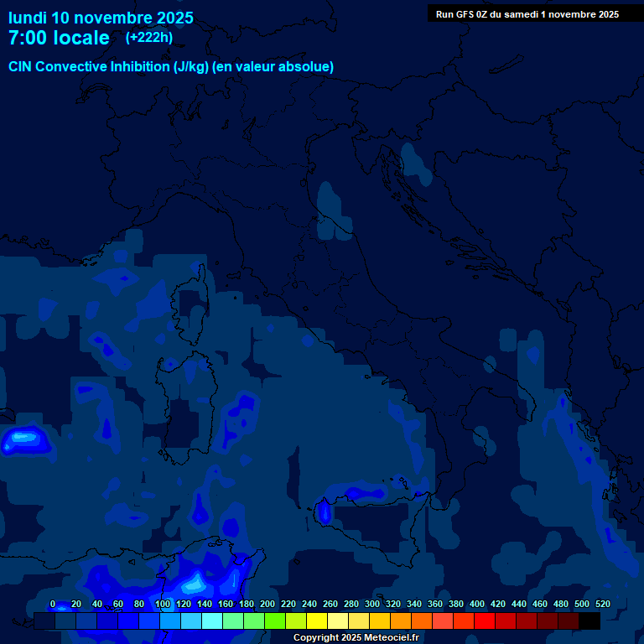Open the 'Copyright 2025 Meteociel.fr' link
The width and height of the screenshot is (644, 644).
point(356,637)
